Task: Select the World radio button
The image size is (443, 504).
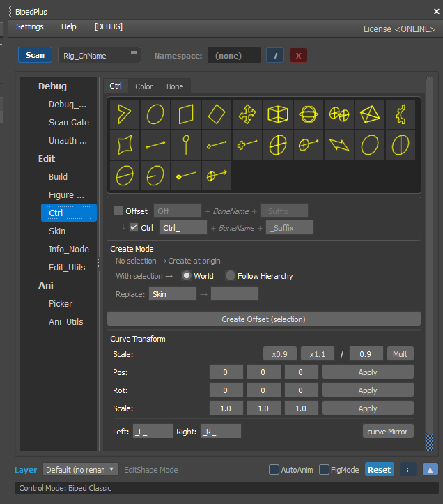Action: pos(187,276)
